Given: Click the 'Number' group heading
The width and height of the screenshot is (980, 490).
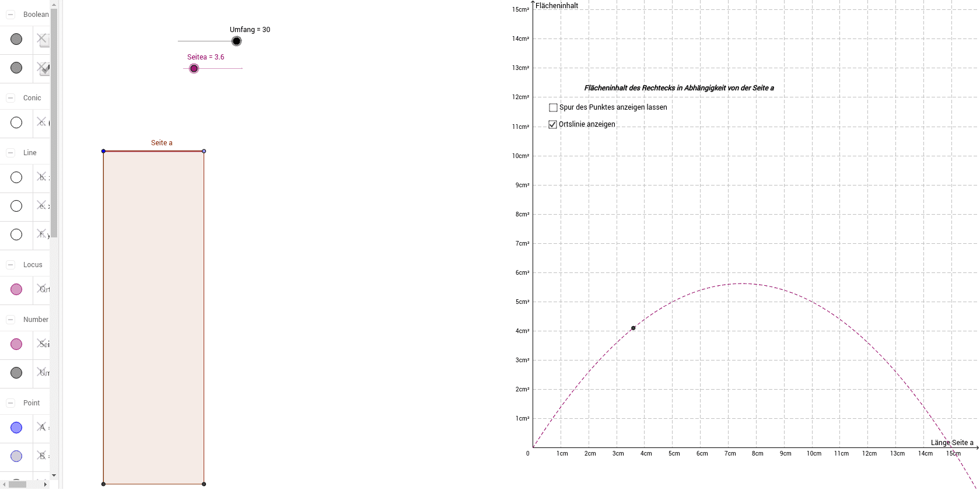Looking at the screenshot, I should 36,320.
